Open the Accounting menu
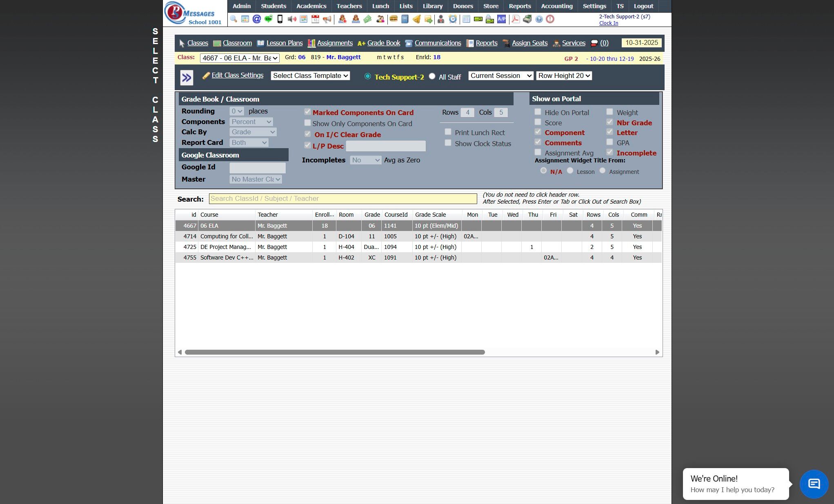The height and width of the screenshot is (504, 834). [556, 6]
